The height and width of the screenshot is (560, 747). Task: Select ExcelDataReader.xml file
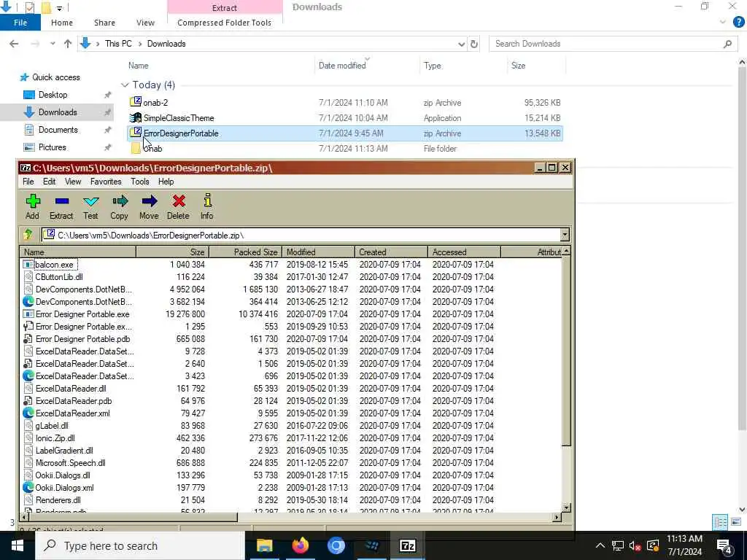[x=73, y=413]
